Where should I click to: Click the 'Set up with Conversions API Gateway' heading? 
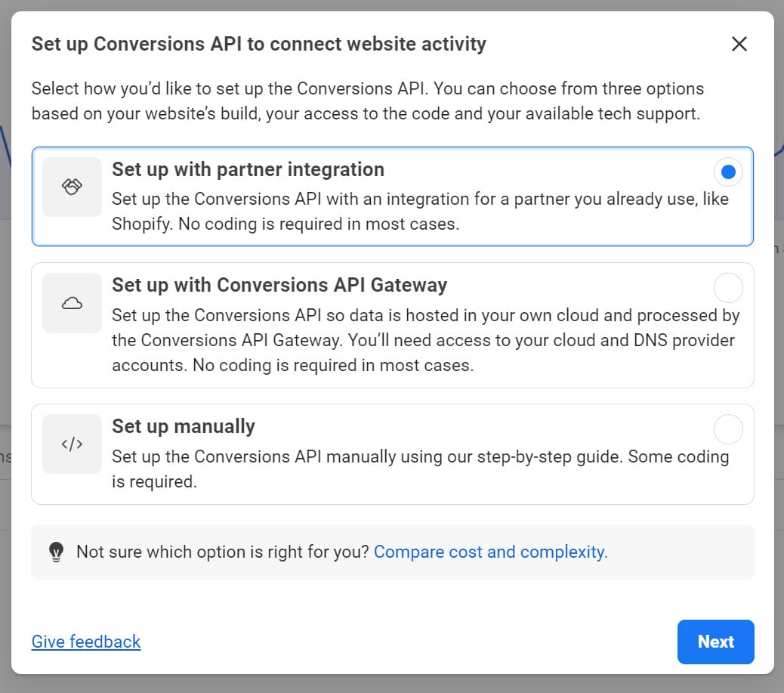coord(279,285)
